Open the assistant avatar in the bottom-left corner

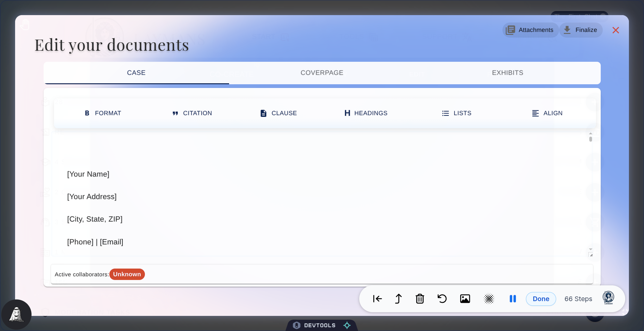[16, 315]
